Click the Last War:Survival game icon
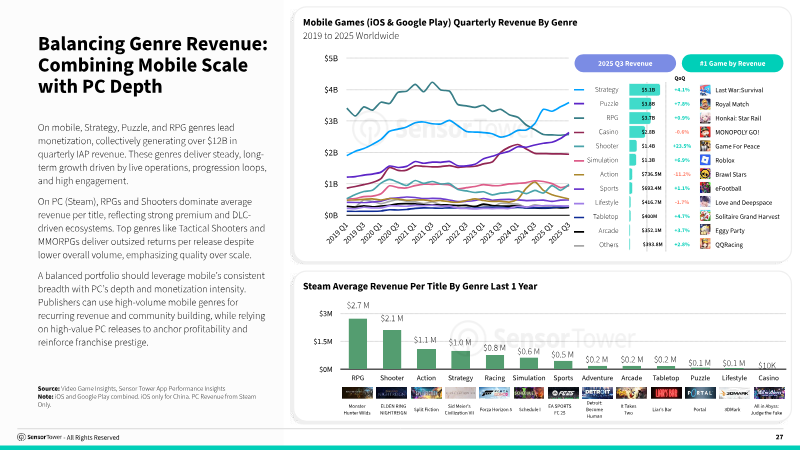This screenshot has height=450, width=800. 705,90
